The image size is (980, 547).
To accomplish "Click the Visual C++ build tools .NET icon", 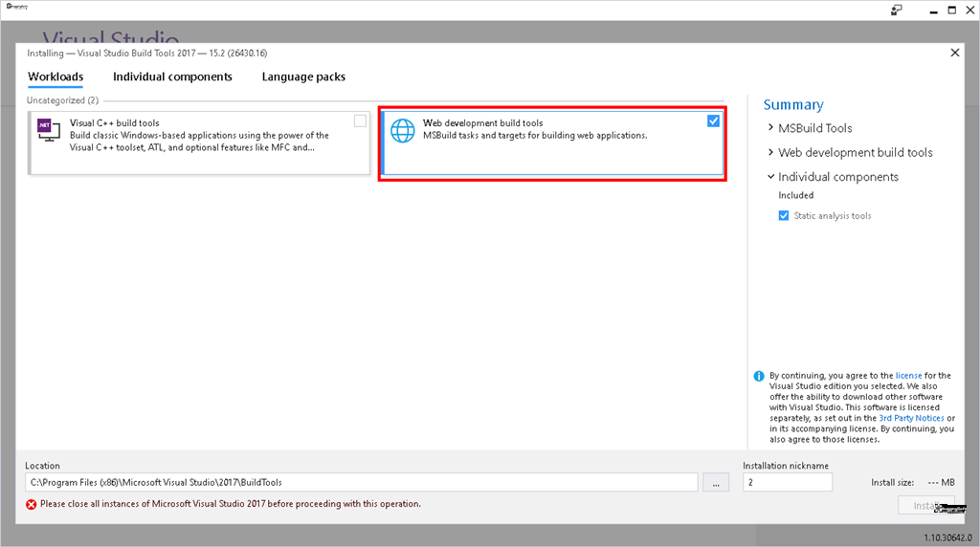I will (x=49, y=129).
